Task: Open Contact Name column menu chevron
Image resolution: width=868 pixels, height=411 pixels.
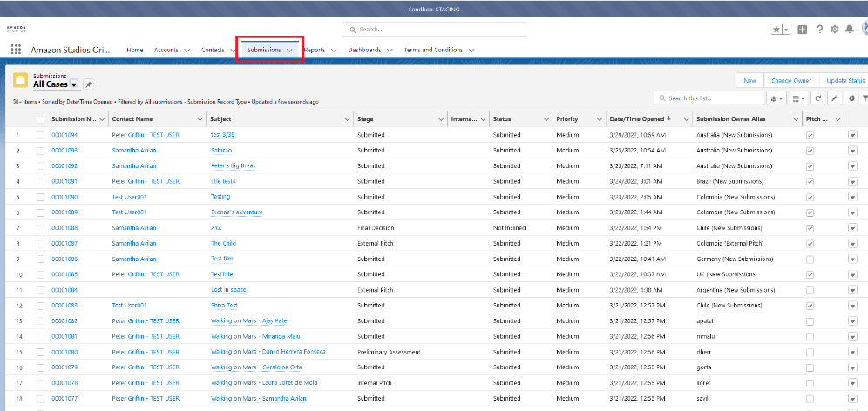Action: (x=200, y=119)
